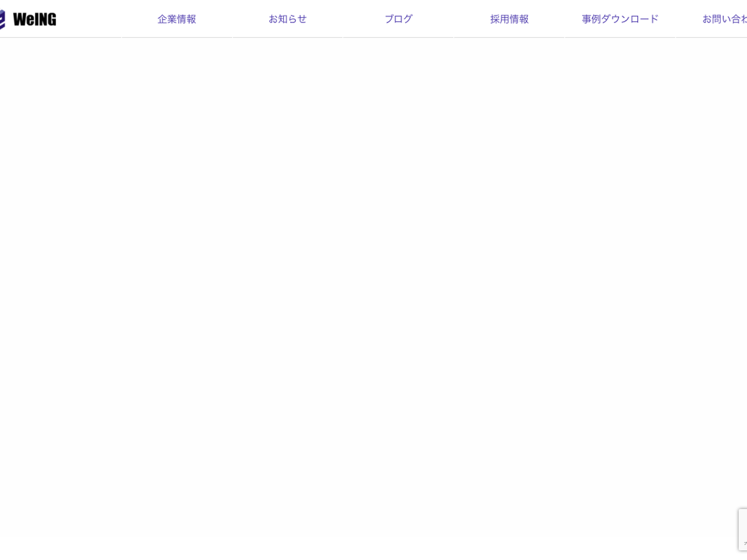The width and height of the screenshot is (747, 560).
Task: Contact the company via お問い合わせ
Action: point(725,19)
